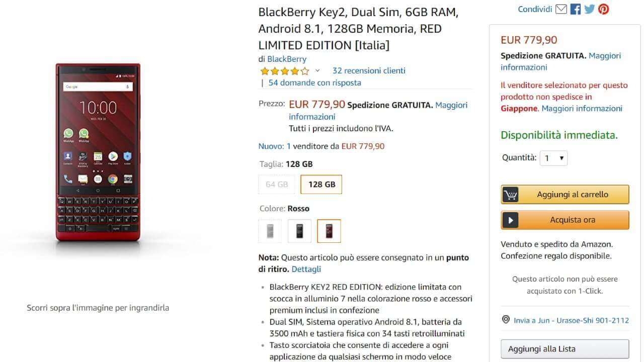Click the star rating icons
The image size is (644, 362).
(285, 71)
